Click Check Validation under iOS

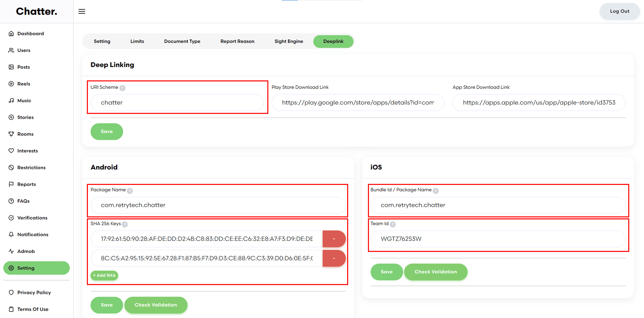(x=435, y=272)
